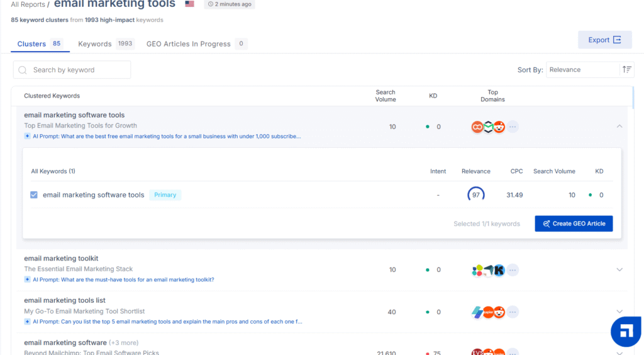
Task: Open first domain icon in tools list row
Action: pyautogui.click(x=477, y=312)
